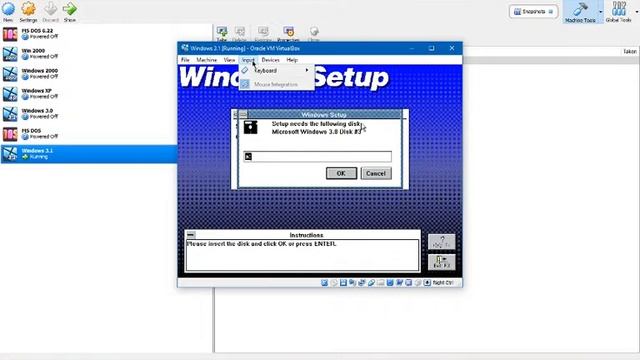Open the View menu in VM window
This screenshot has height=360, width=640.
tap(229, 60)
